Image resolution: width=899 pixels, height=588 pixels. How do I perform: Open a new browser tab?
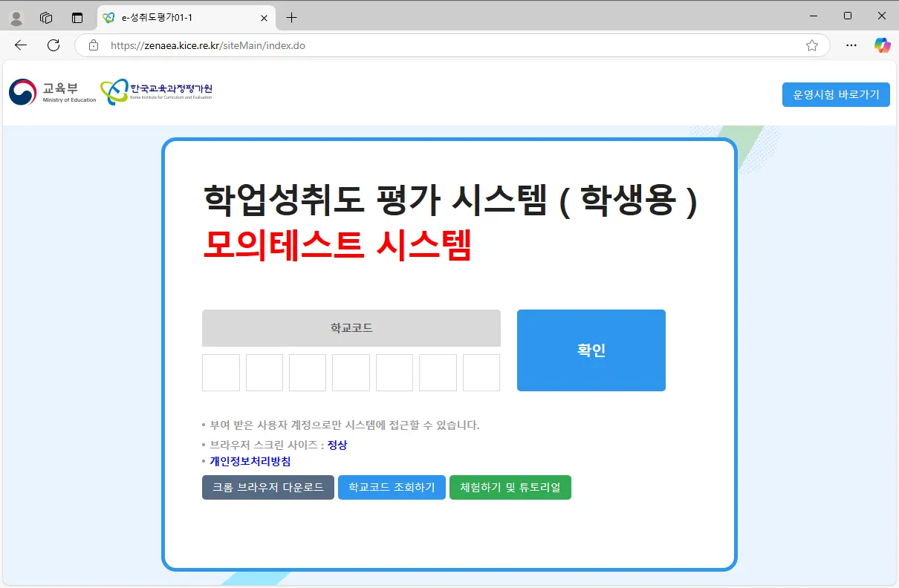pos(290,16)
